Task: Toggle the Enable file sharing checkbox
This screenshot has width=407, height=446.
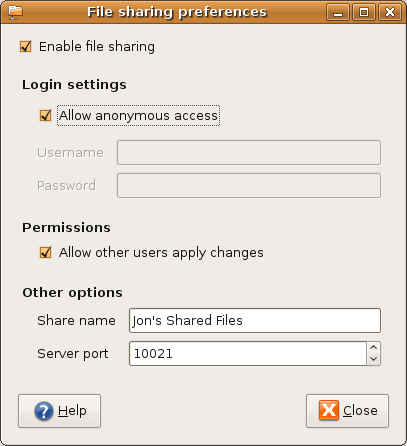Action: click(x=26, y=46)
